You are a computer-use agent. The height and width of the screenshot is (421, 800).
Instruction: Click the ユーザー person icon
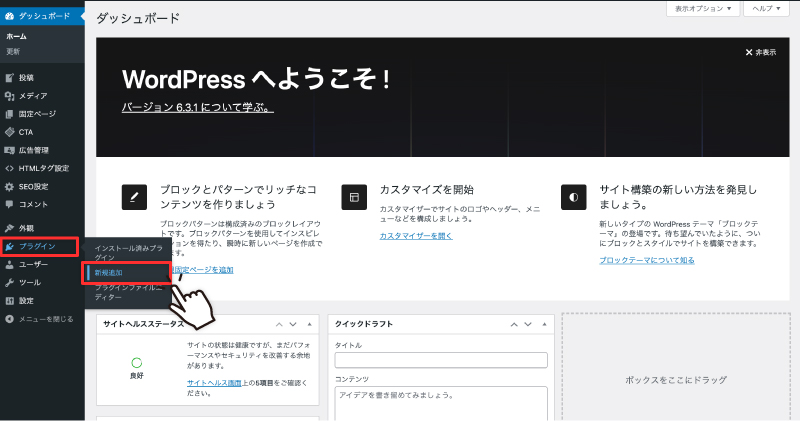(x=9, y=264)
